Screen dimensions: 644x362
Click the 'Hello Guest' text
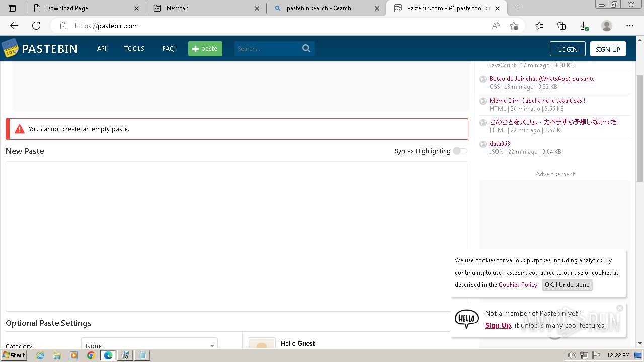[x=298, y=344]
